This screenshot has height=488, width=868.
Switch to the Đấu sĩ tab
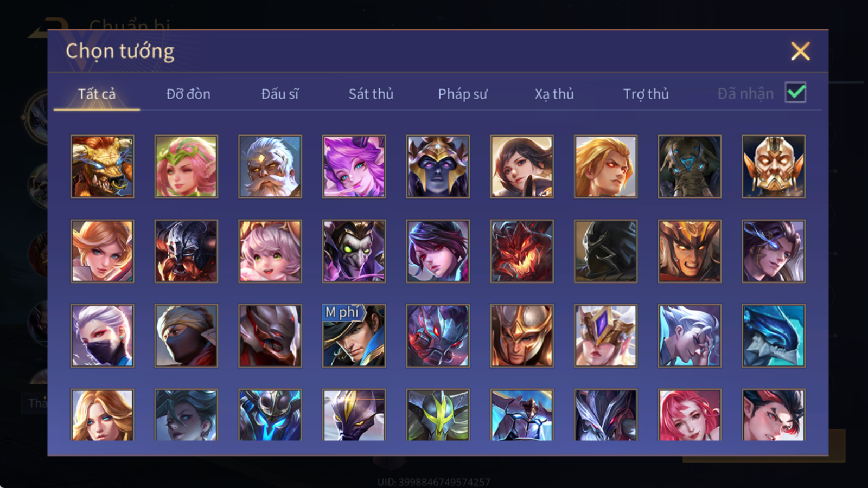tap(280, 94)
